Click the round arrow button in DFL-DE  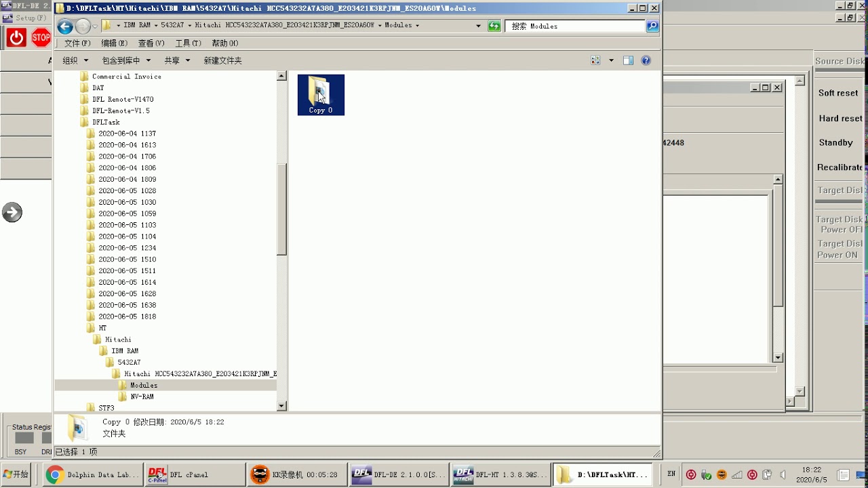coord(12,212)
